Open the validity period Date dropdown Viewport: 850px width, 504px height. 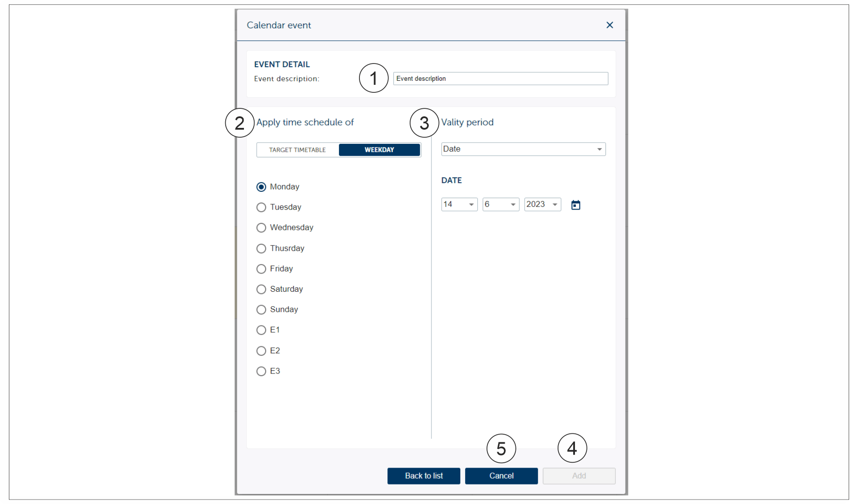click(523, 149)
